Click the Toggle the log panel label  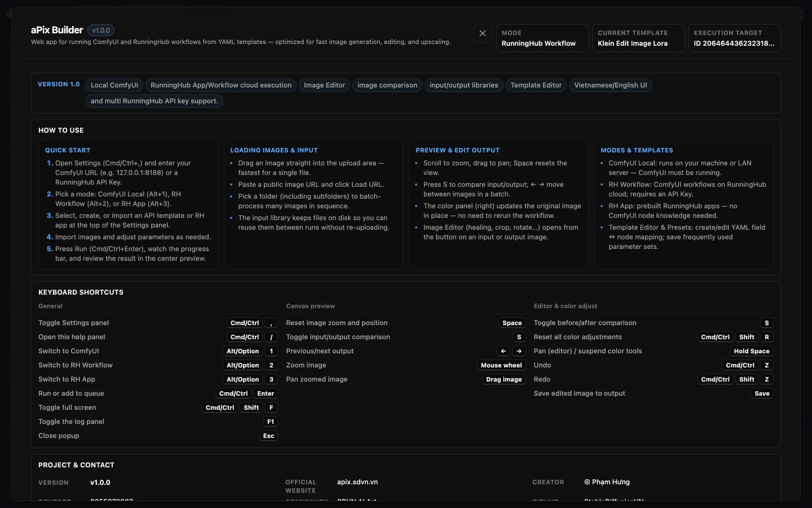point(71,422)
